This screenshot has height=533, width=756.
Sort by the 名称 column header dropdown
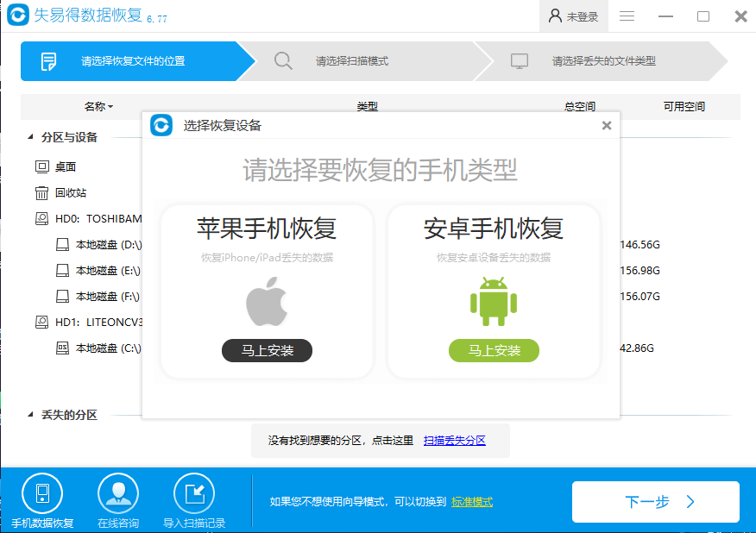(98, 106)
